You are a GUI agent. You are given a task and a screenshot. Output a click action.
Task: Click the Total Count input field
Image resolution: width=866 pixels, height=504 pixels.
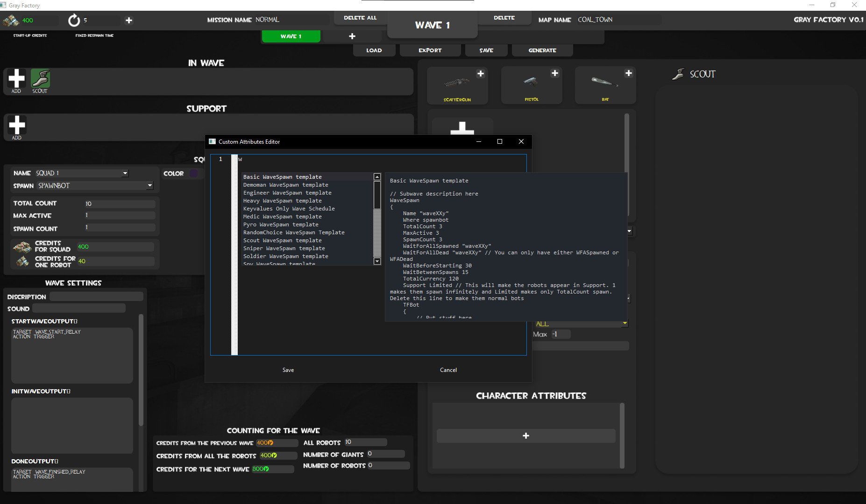(120, 204)
